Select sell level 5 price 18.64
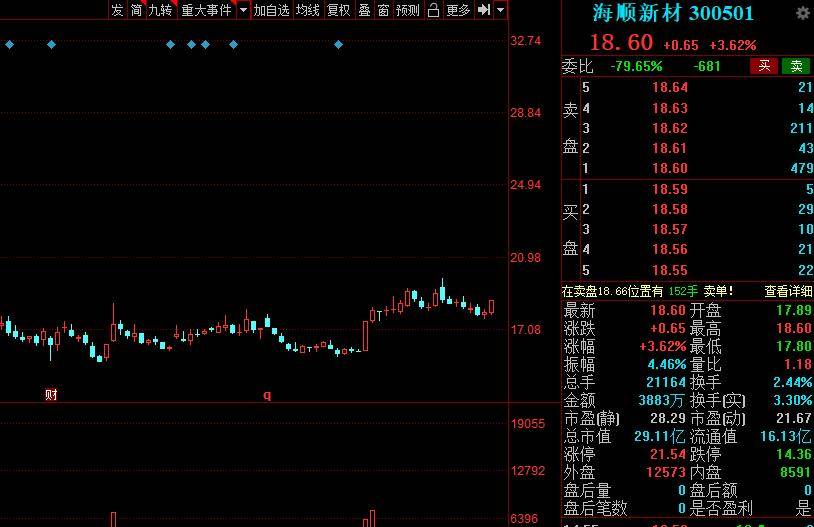 tap(670, 87)
